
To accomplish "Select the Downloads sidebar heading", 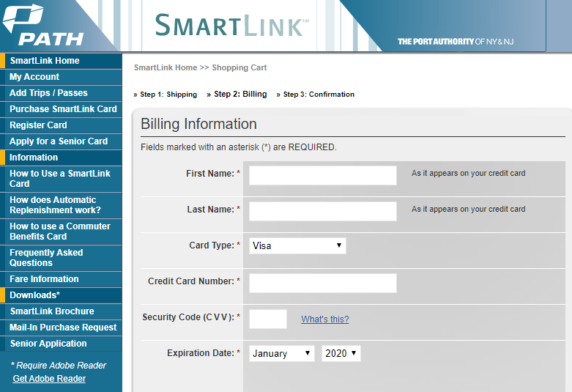I will [x=61, y=295].
